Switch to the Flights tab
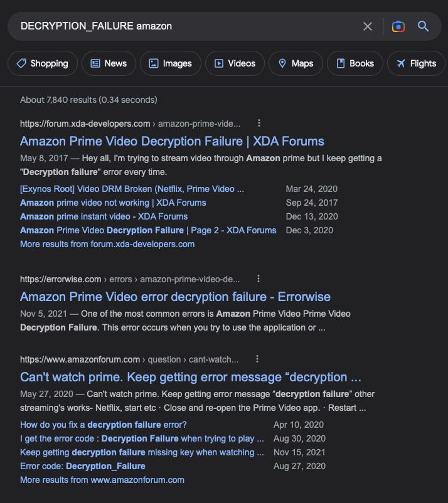The width and height of the screenshot is (448, 503). tap(416, 63)
